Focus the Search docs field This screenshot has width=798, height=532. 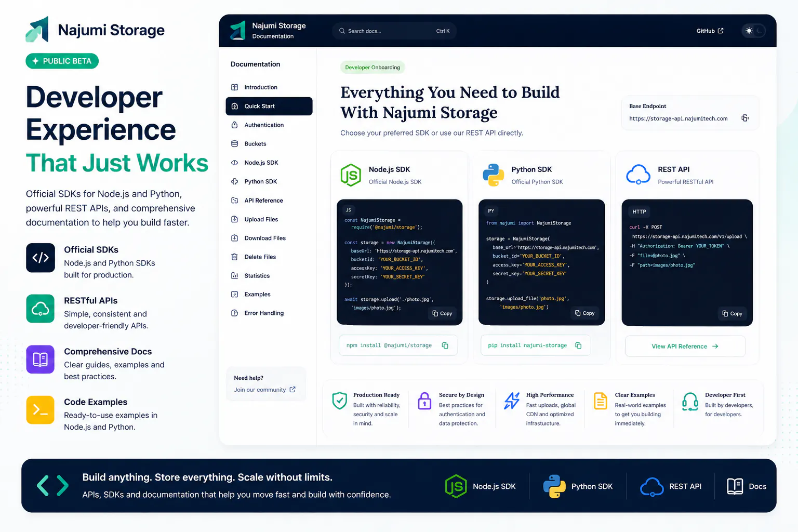pyautogui.click(x=394, y=31)
